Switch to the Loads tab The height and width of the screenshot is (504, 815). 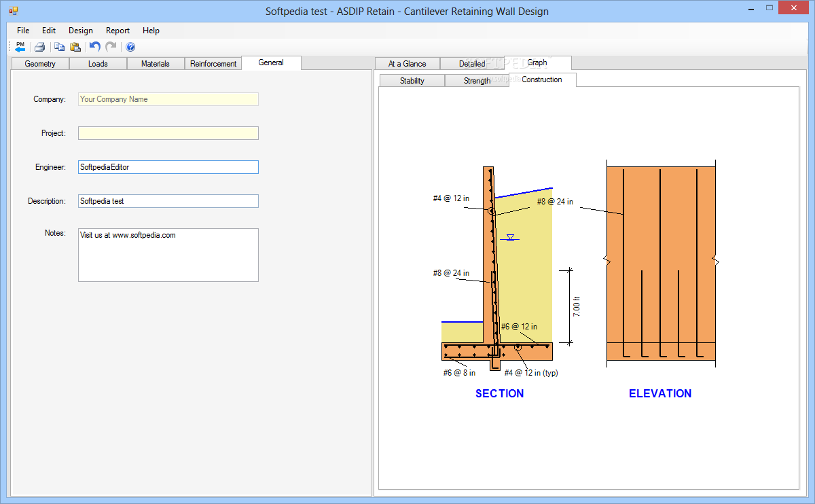(98, 64)
